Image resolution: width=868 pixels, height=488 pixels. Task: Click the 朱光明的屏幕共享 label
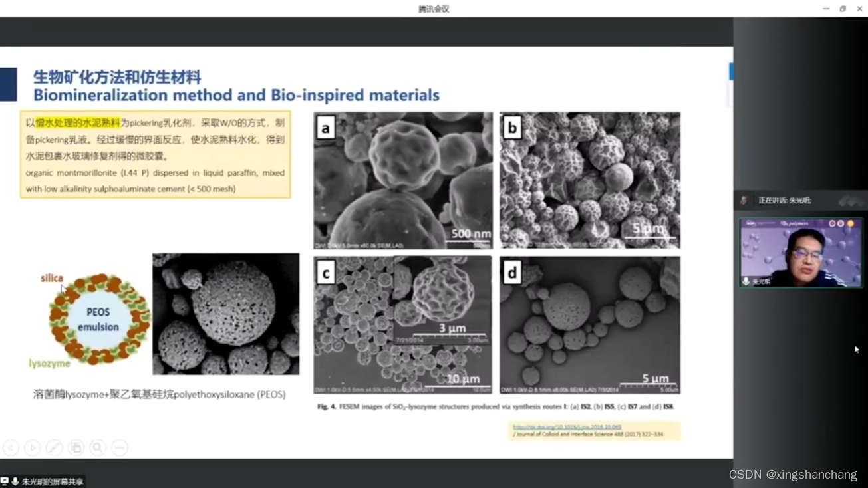[53, 481]
